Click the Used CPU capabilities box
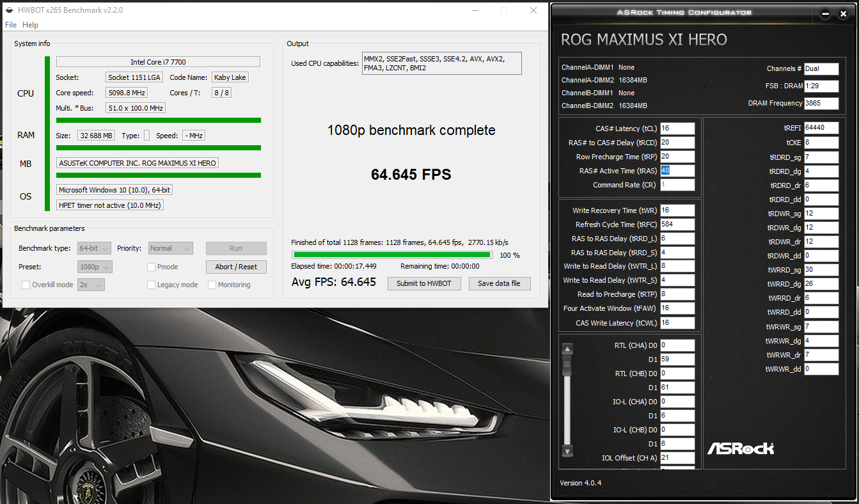This screenshot has width=859, height=504. tap(441, 63)
